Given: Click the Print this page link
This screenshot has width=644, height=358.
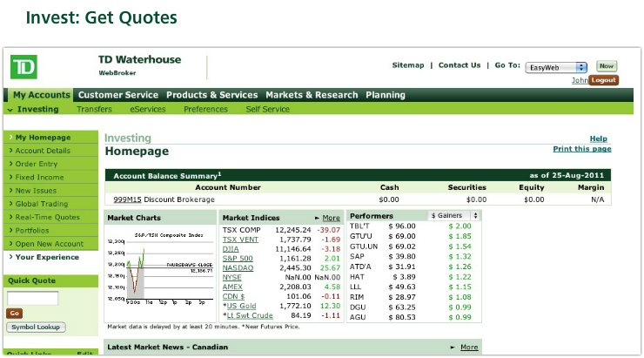Looking at the screenshot, I should click(581, 149).
